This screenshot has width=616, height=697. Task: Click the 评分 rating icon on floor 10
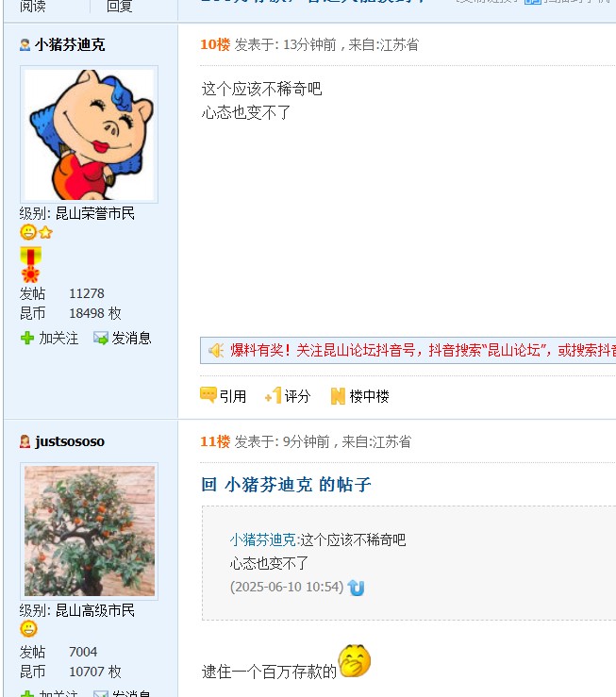coord(274,395)
